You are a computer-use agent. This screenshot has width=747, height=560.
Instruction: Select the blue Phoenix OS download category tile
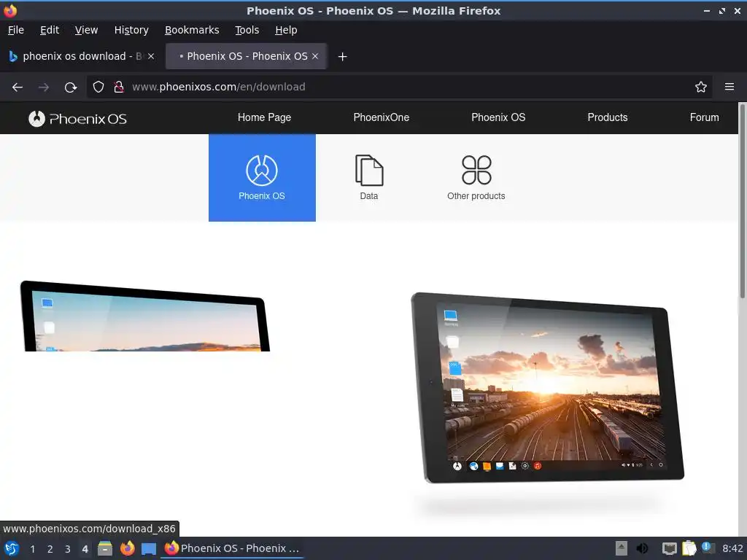point(262,178)
